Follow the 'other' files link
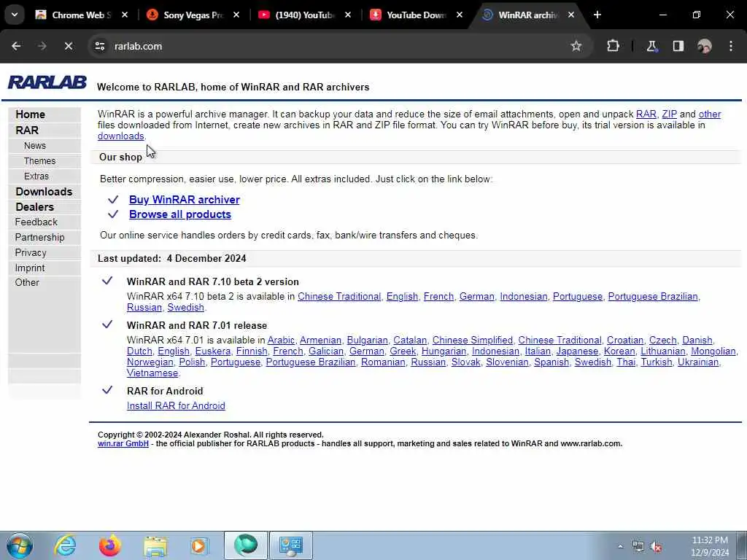This screenshot has width=747, height=560. (x=709, y=114)
